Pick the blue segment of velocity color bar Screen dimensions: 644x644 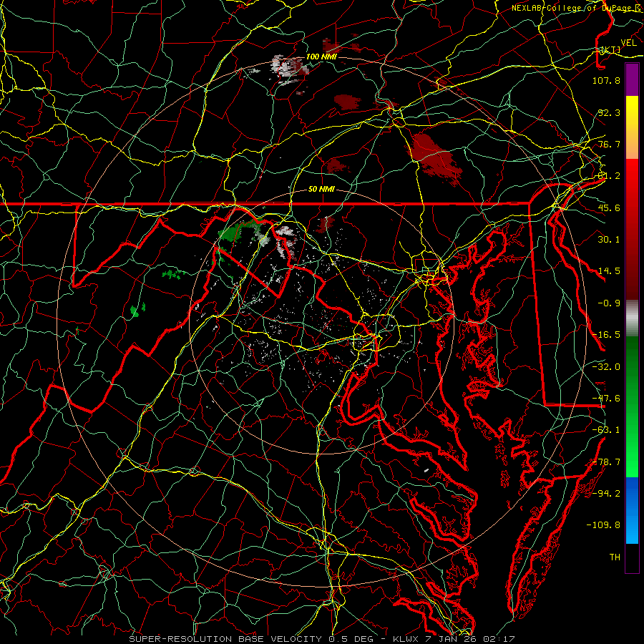click(x=632, y=510)
